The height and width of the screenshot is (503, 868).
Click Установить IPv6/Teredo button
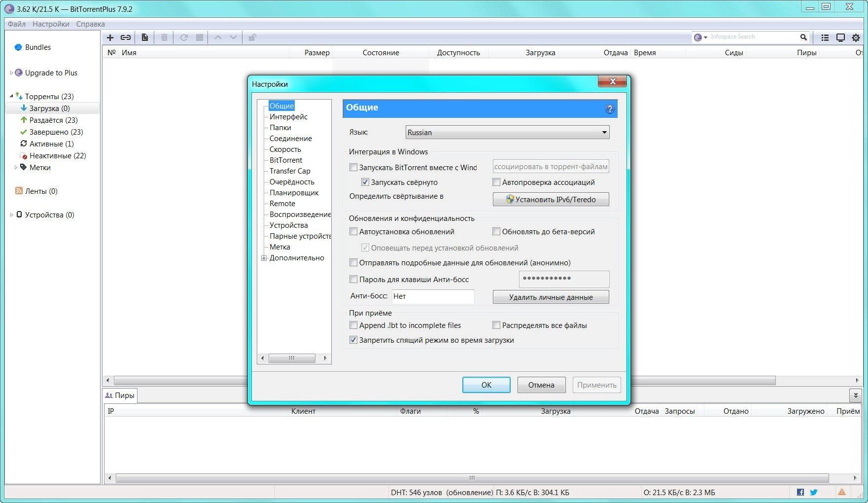551,200
